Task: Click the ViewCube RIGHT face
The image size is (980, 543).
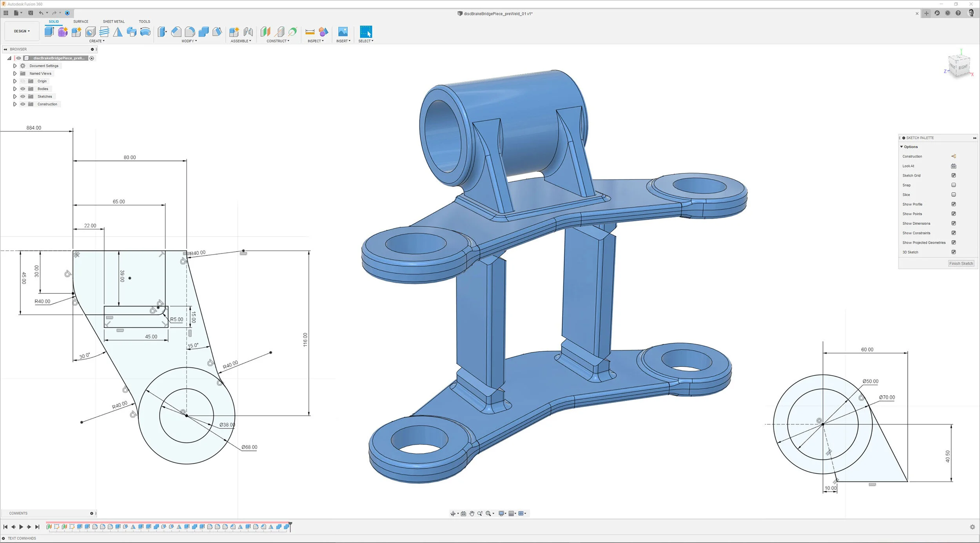Action: [963, 67]
